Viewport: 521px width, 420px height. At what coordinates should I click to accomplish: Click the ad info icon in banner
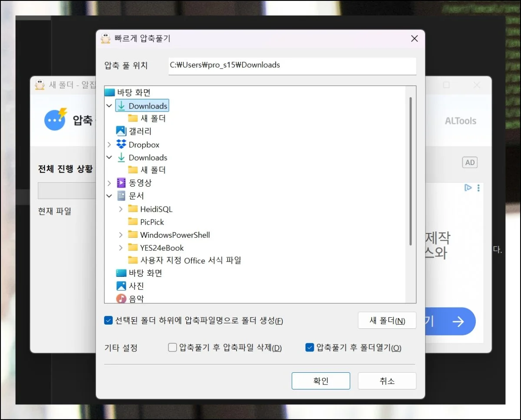[x=468, y=188]
